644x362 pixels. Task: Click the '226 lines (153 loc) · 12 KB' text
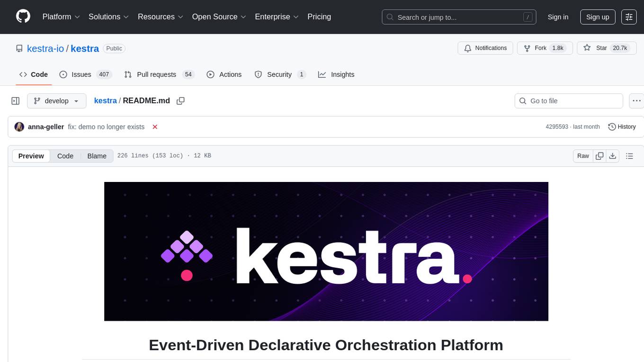164,156
